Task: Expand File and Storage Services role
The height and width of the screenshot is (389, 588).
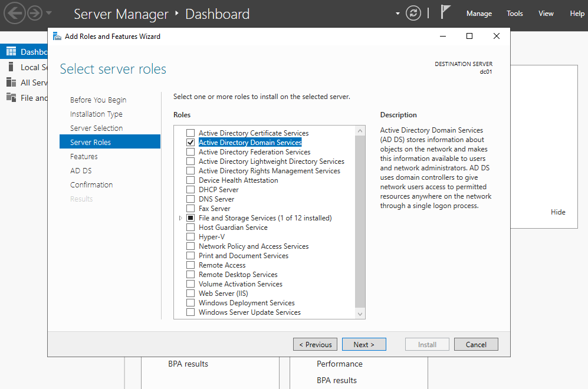Action: 180,217
